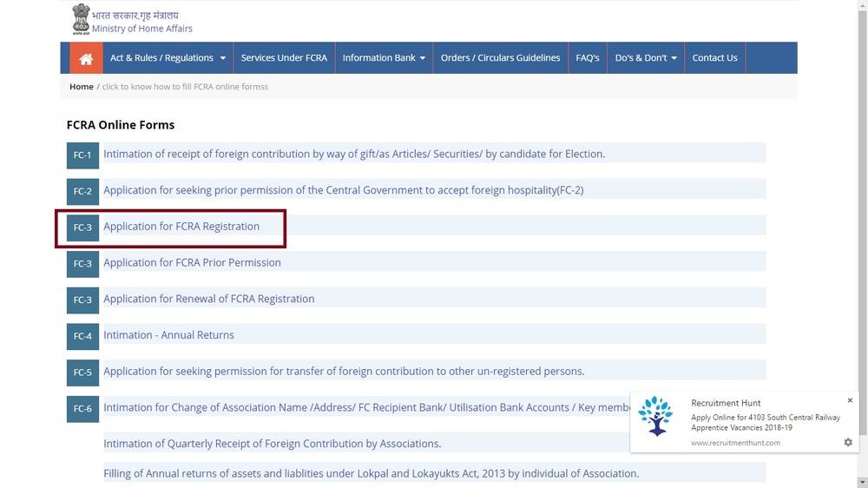Image resolution: width=868 pixels, height=488 pixels.
Task: Close the Recruitment Hunt notification
Action: (x=850, y=400)
